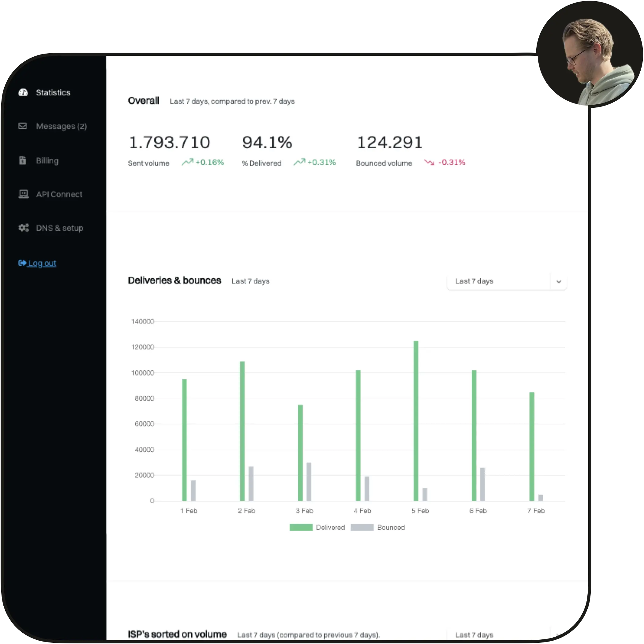Click the DNS & setup gears icon

(x=23, y=228)
